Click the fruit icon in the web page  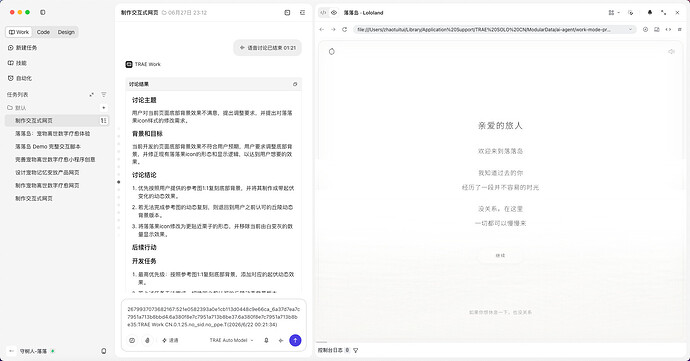tap(332, 52)
